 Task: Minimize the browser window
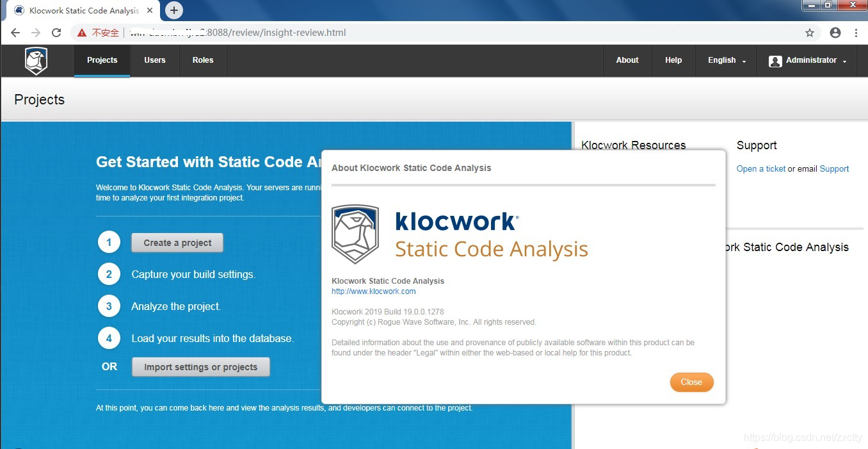810,5
